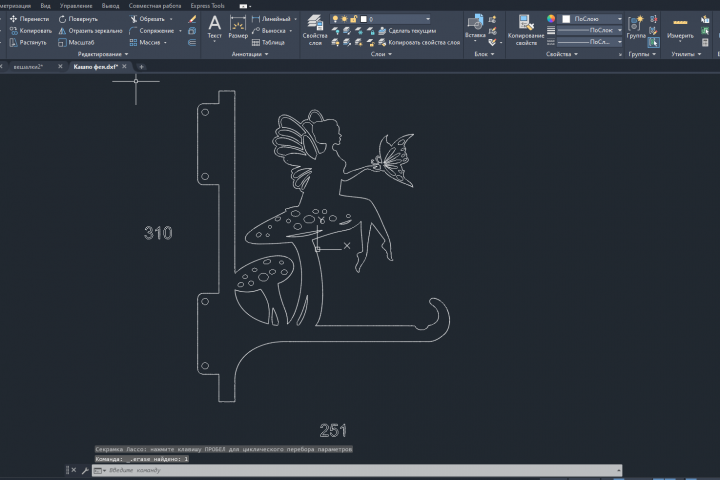The height and width of the screenshot is (480, 720).
Task: Open the Массив dropdown arrow
Action: 165,42
